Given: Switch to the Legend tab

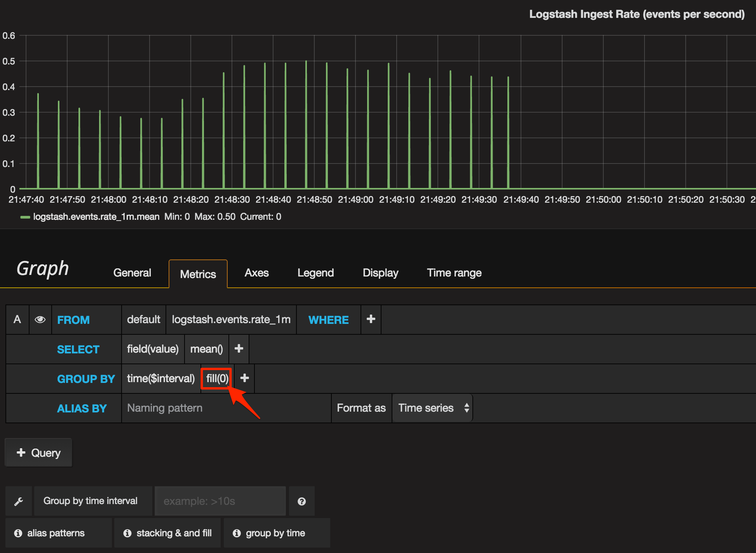Looking at the screenshot, I should pyautogui.click(x=315, y=273).
